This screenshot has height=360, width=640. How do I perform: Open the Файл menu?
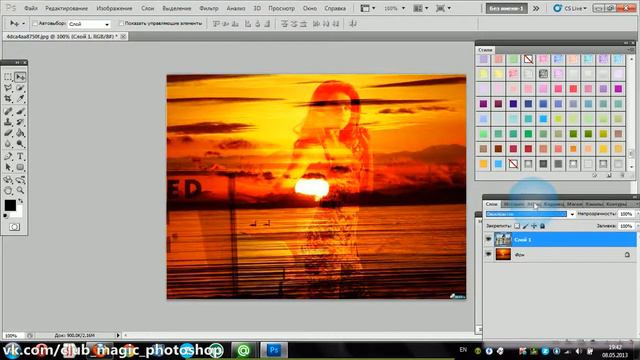[x=31, y=8]
